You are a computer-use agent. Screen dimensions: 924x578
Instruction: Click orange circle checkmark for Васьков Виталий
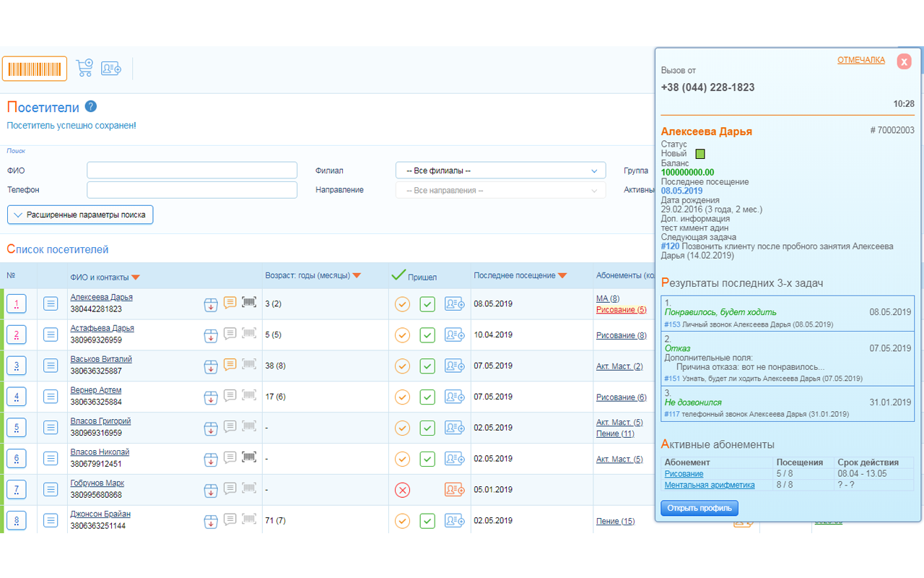[402, 366]
